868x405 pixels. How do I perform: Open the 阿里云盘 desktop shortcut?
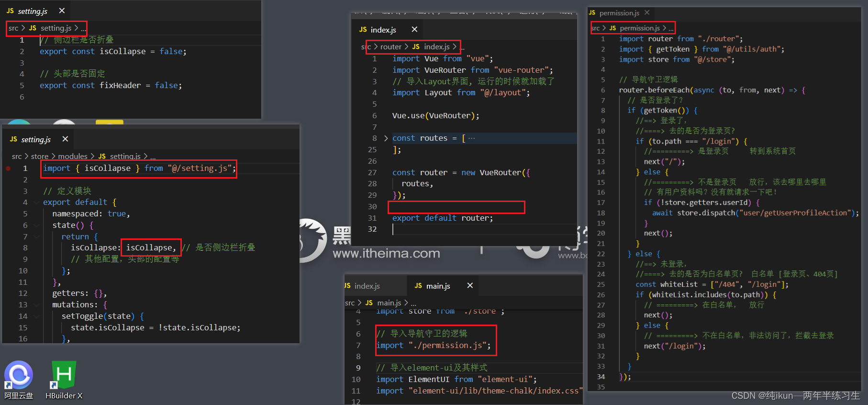click(x=19, y=380)
